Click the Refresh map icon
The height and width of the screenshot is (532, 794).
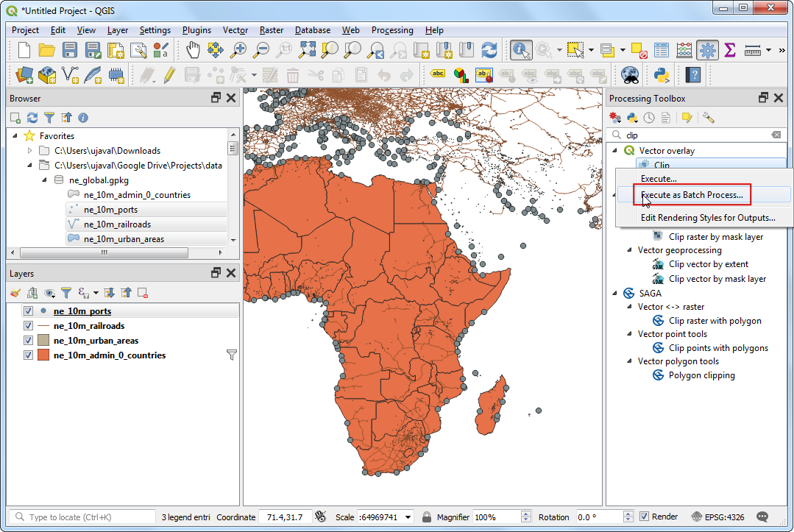click(x=489, y=50)
